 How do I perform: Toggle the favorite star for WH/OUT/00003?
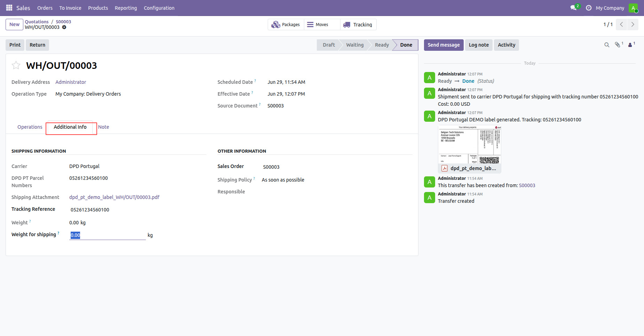(16, 65)
